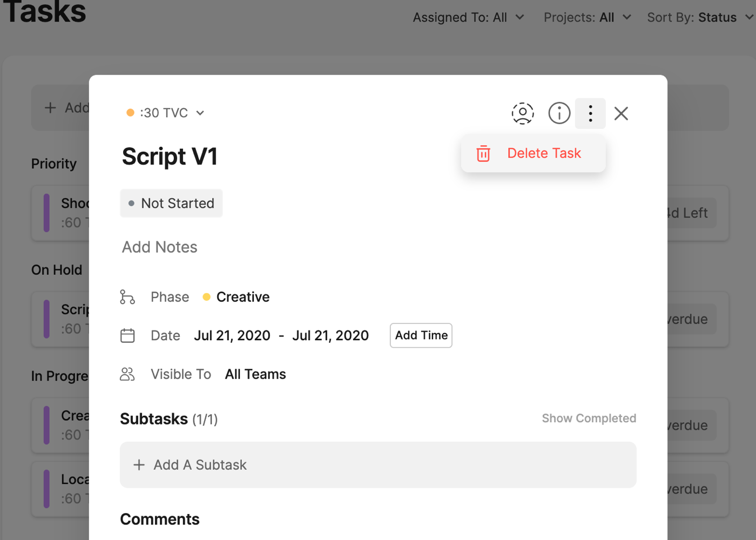Image resolution: width=756 pixels, height=540 pixels.
Task: Click the Add Notes field
Action: coord(160,247)
